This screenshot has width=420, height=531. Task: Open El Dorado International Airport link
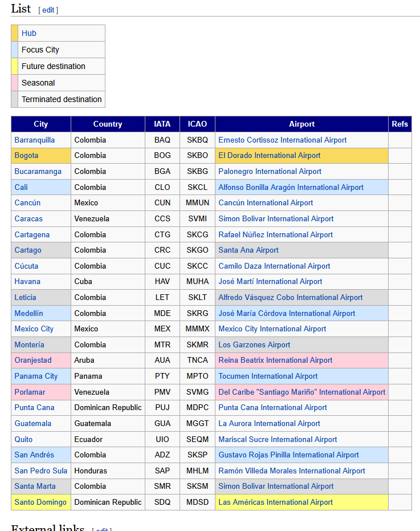(269, 155)
